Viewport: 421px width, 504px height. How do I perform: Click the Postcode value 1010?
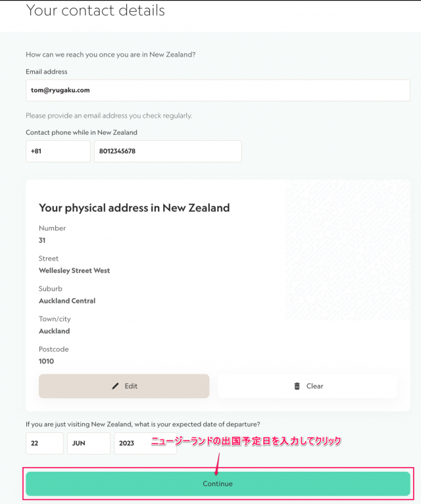(x=46, y=361)
